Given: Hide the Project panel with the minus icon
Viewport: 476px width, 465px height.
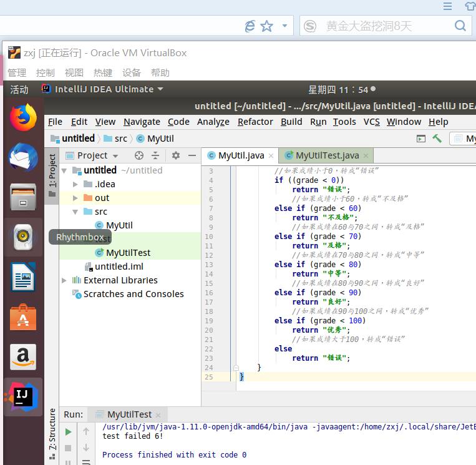Looking at the screenshot, I should (192, 155).
